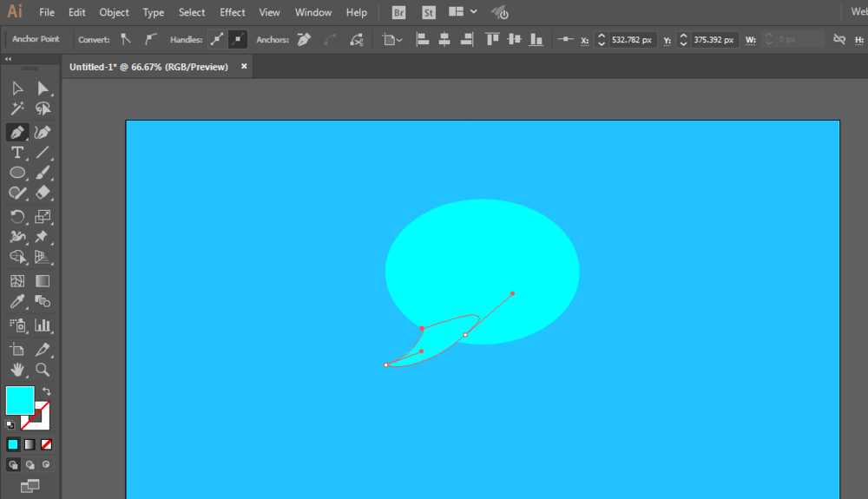Select the Puppet Warp pin tool
868x499 pixels.
coord(43,237)
